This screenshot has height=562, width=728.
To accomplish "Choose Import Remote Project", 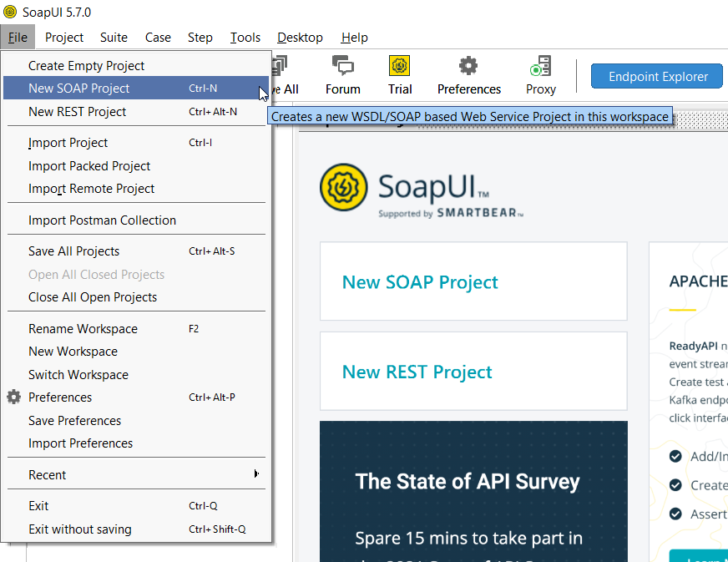I will (136, 189).
